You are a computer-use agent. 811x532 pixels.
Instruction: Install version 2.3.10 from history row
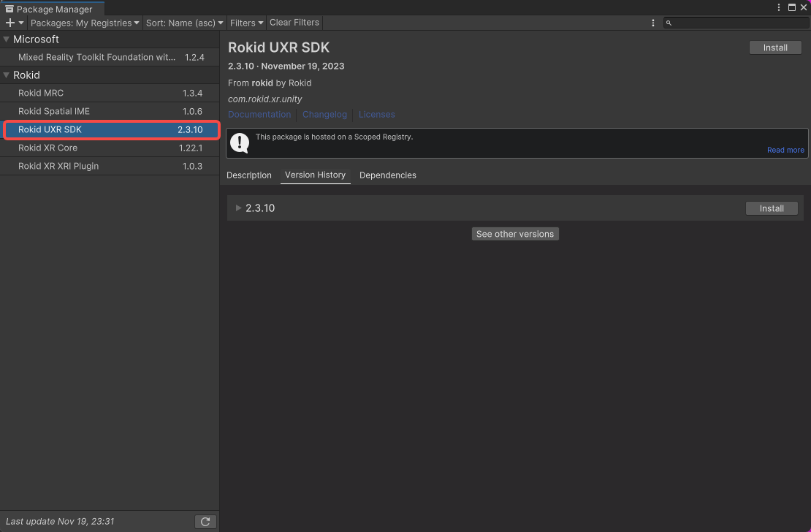772,208
